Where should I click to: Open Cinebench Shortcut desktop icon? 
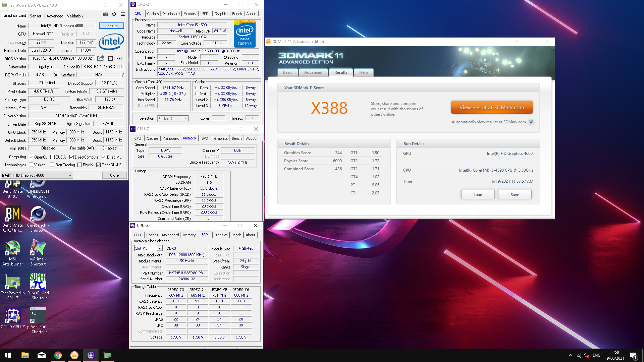coord(38,219)
